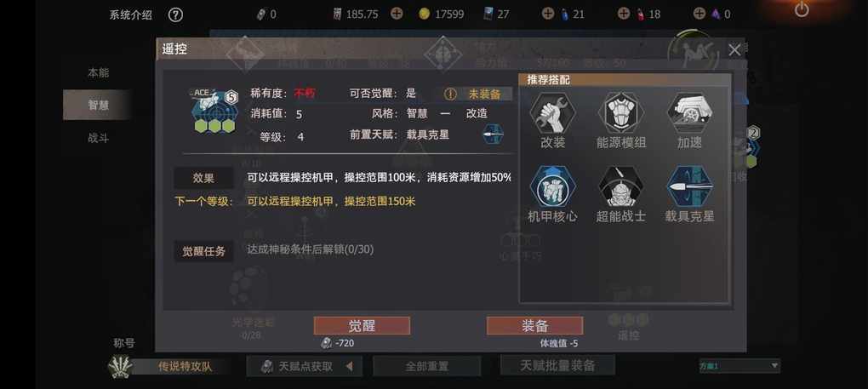Screen dimensions: 868x389
Task: Click the ACE 遥控 talent emblem
Action: (214, 111)
